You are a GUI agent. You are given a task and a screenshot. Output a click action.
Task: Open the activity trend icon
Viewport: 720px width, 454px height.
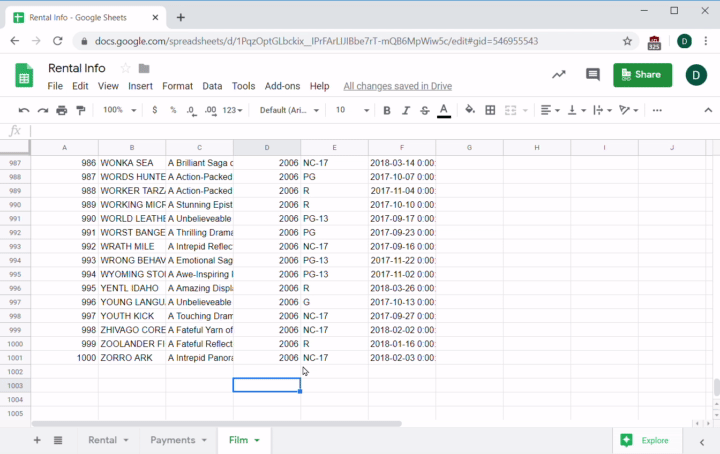(x=558, y=75)
